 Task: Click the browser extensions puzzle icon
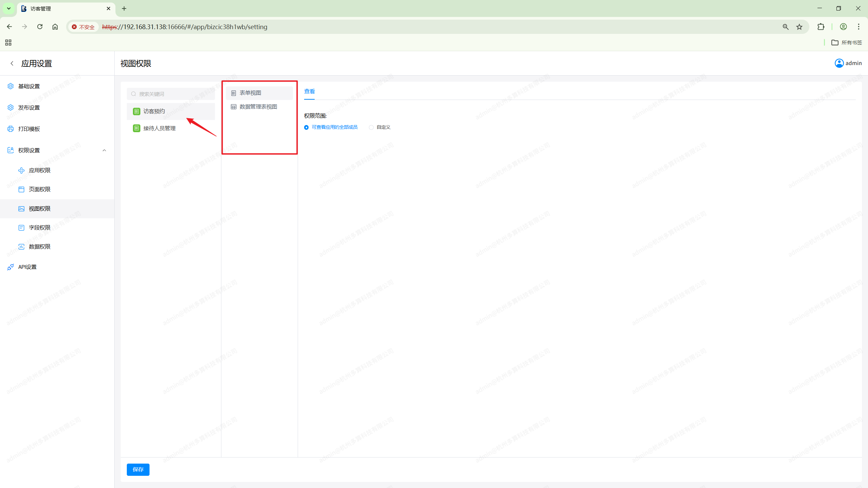click(x=821, y=27)
